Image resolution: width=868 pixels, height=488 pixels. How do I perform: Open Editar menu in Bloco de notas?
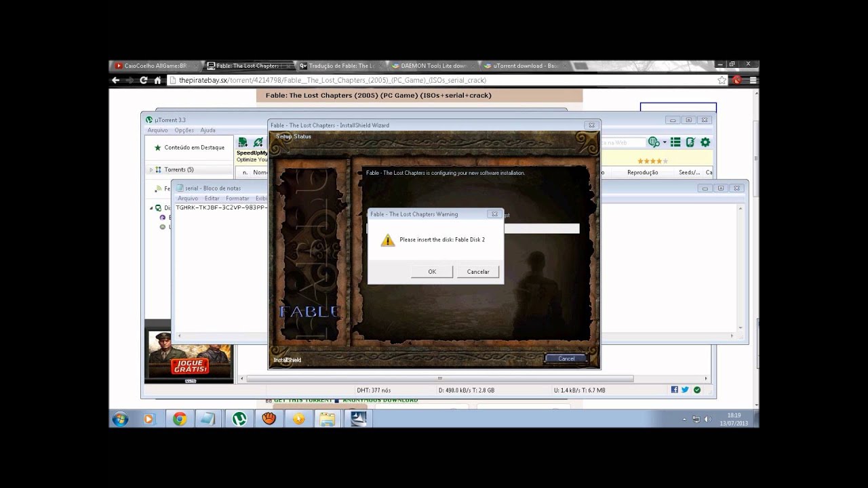212,199
